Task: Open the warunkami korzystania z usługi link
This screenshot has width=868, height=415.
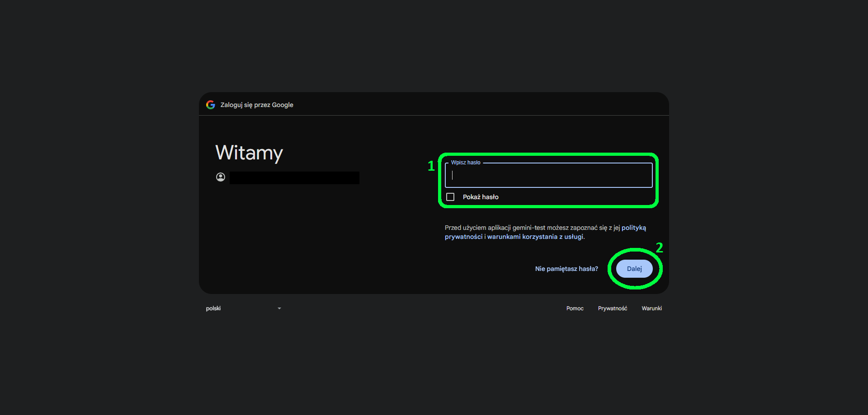Action: click(535, 237)
